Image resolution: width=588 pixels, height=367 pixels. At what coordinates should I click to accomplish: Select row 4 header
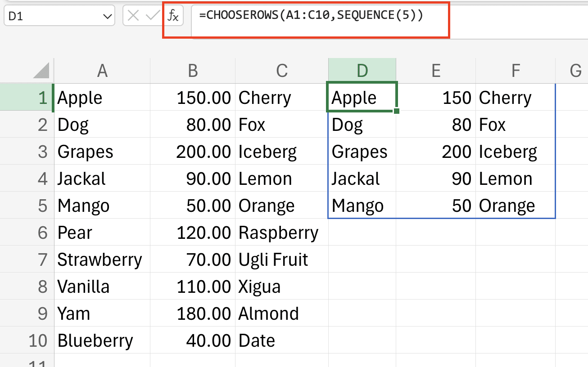[x=27, y=178]
